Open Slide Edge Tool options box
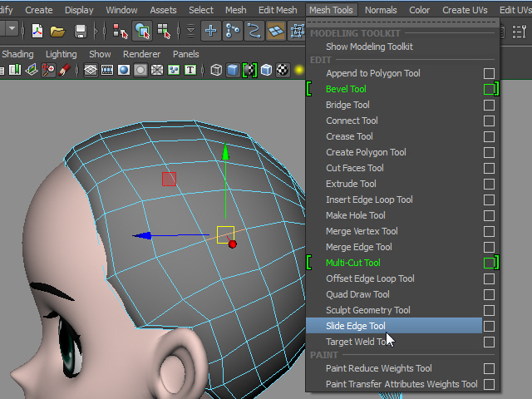Viewport: 532px width, 399px height. 489,327
